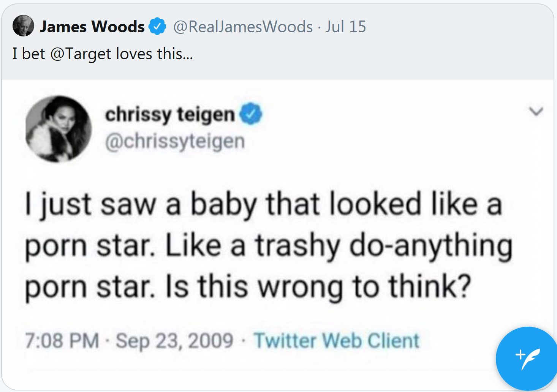
Task: Click chrissy teigen's blue verified badge
Action: point(251,114)
